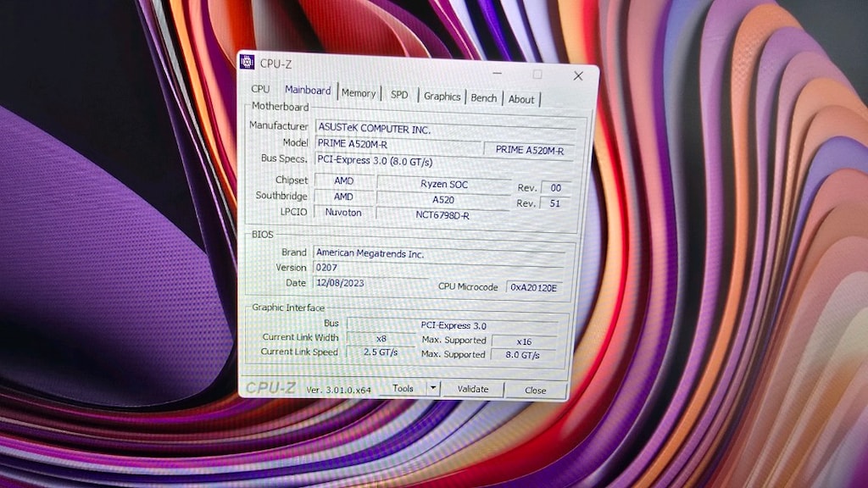
Task: Click the Southbridge revision value 51
Action: point(554,203)
